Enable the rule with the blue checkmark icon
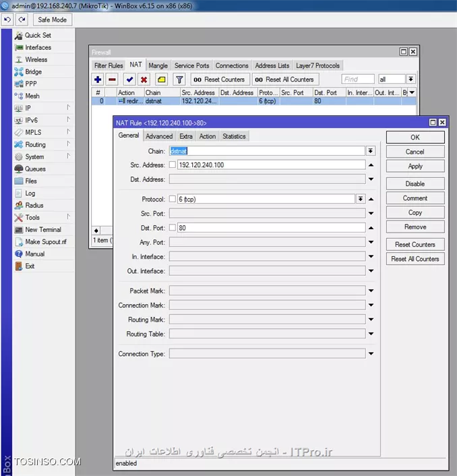457x476 pixels. (129, 80)
